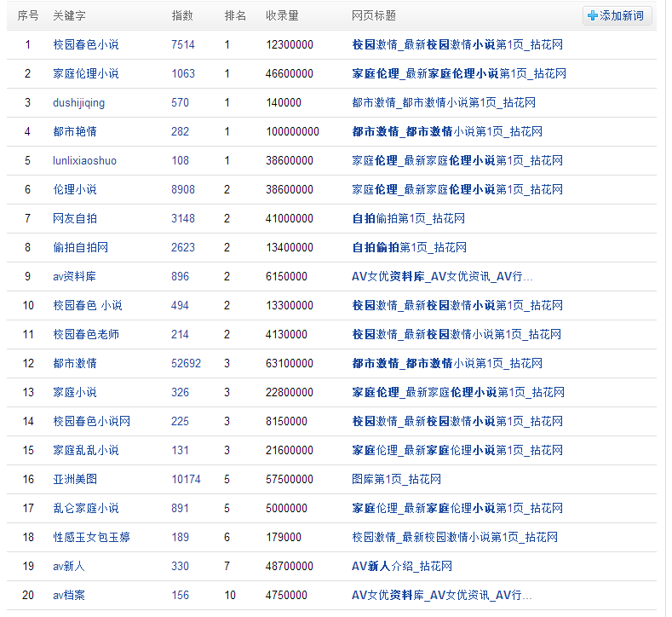This screenshot has height=617, width=672.
Task: Open keyword link lunlixiaoshuo
Action: click(84, 161)
